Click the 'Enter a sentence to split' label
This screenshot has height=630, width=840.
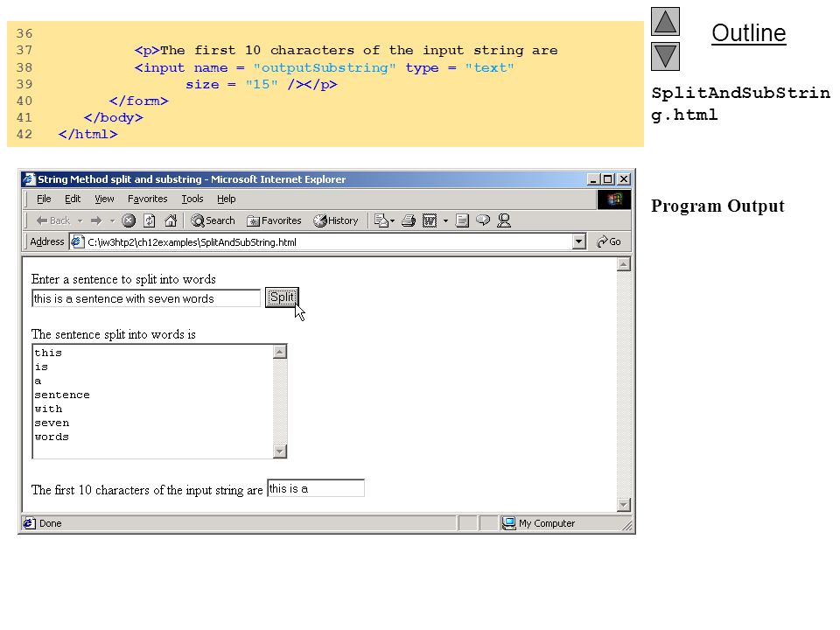[123, 279]
